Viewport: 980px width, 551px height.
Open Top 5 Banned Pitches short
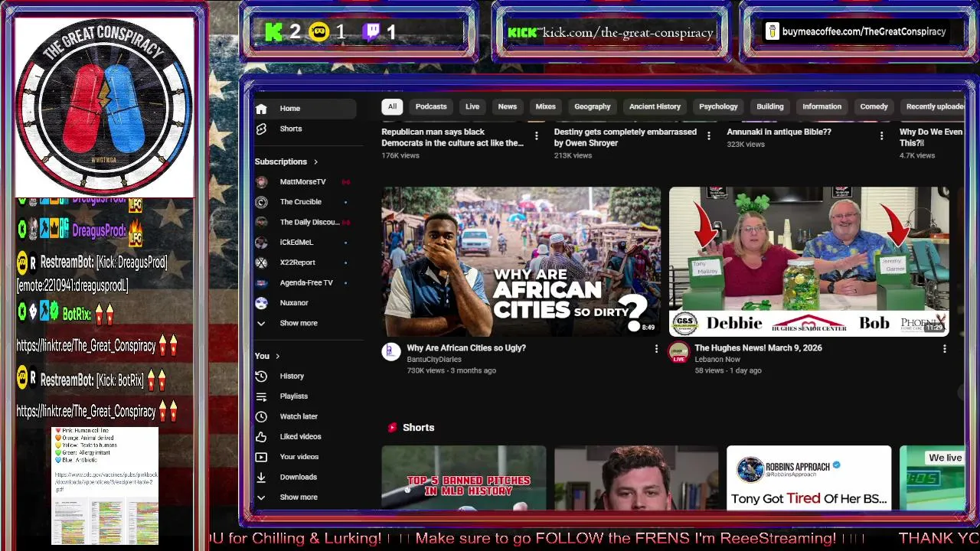464,478
